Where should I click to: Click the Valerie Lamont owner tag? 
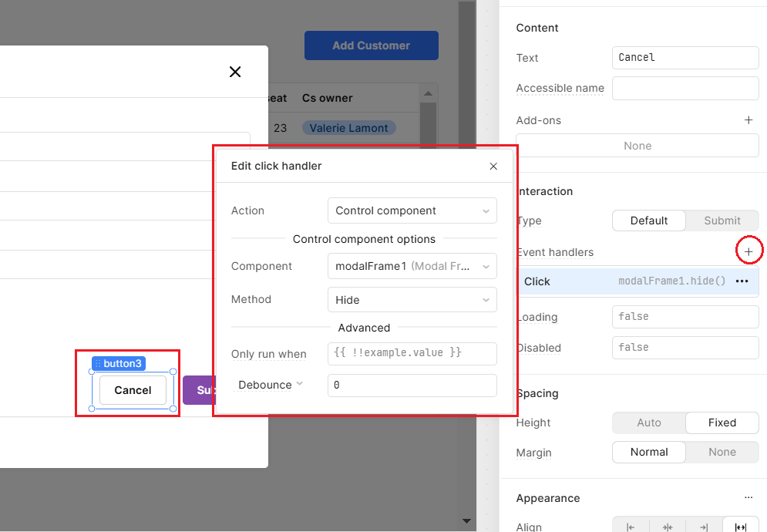(x=348, y=128)
